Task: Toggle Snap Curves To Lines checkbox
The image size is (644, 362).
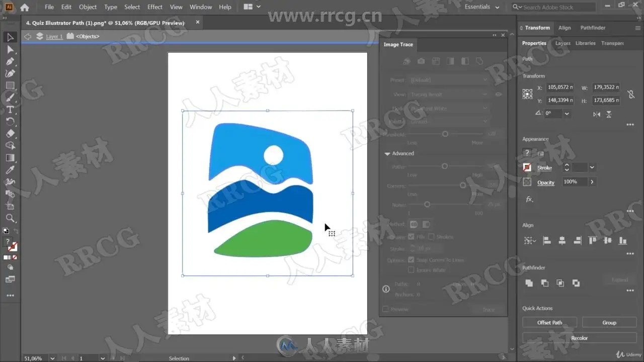Action: click(411, 260)
